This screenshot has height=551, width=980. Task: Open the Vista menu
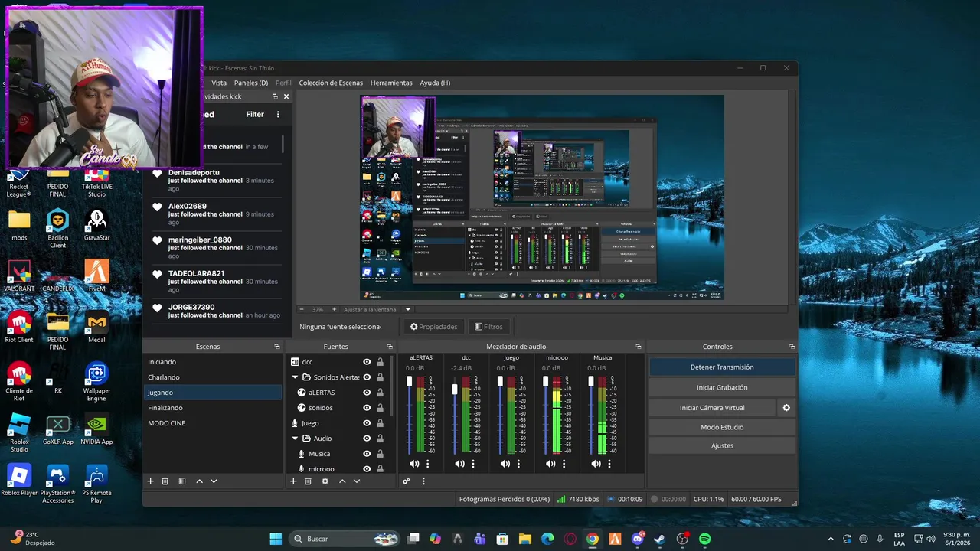219,83
